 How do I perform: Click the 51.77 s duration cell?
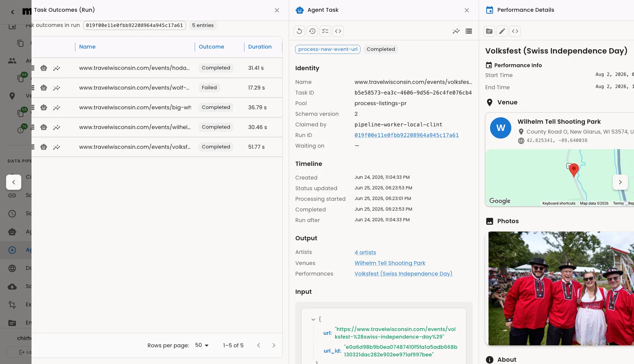tap(256, 147)
